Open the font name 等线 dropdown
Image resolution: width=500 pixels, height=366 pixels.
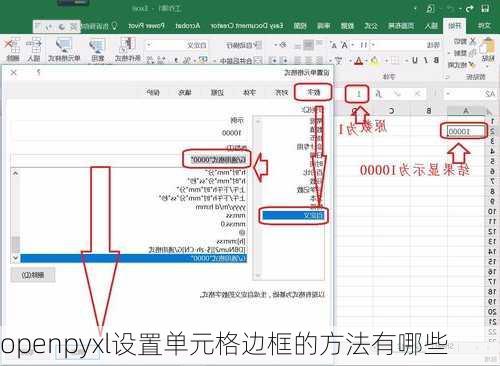click(373, 45)
